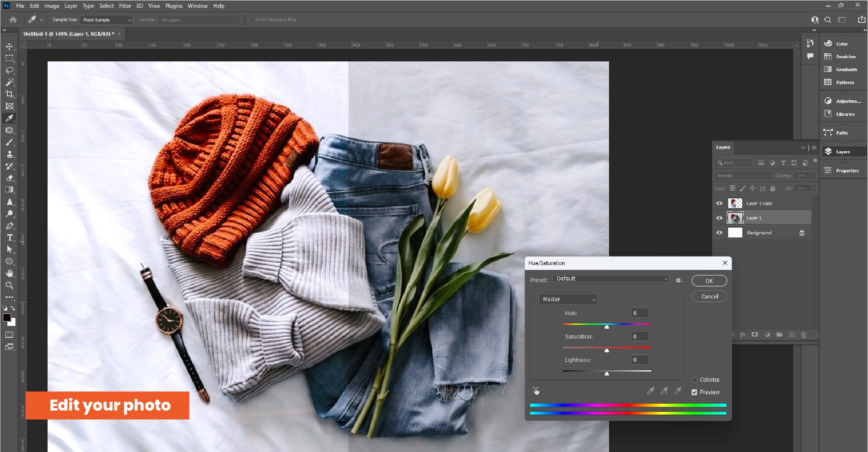Select the Eyedropper tool in toolbar
The width and height of the screenshot is (868, 452).
pos(9,118)
